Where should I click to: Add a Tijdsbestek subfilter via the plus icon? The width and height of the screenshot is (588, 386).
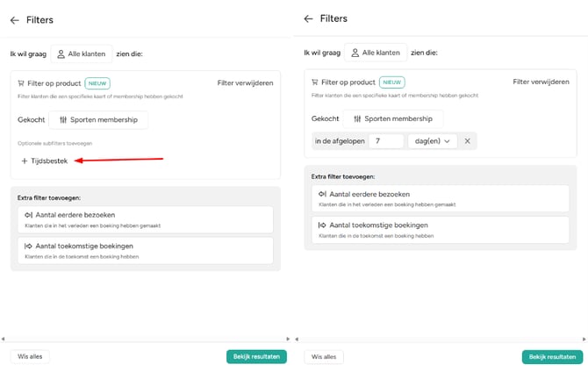25,161
